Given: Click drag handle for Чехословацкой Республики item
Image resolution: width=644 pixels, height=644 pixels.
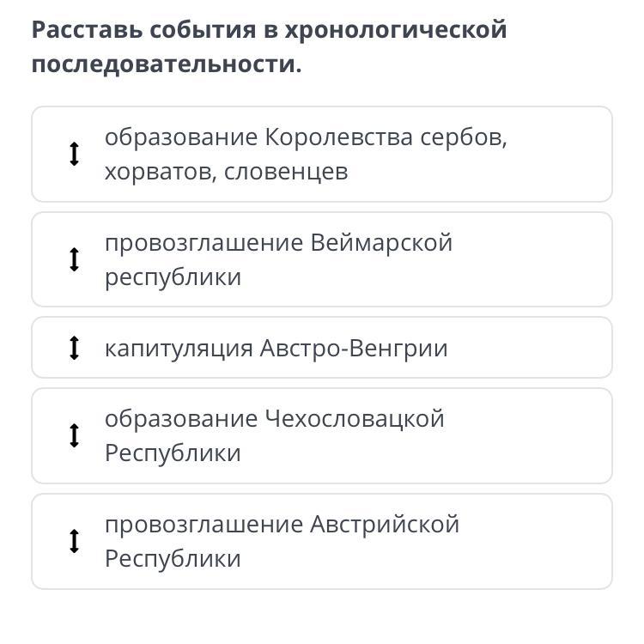Looking at the screenshot, I should (x=74, y=435).
